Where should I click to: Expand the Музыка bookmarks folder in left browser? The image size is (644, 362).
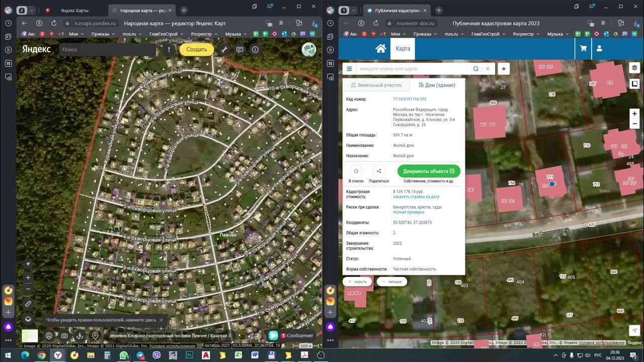[x=235, y=34]
